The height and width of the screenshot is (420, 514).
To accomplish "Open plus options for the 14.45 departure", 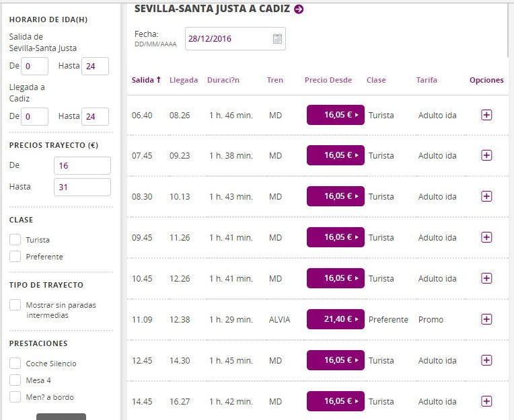I will tap(486, 401).
